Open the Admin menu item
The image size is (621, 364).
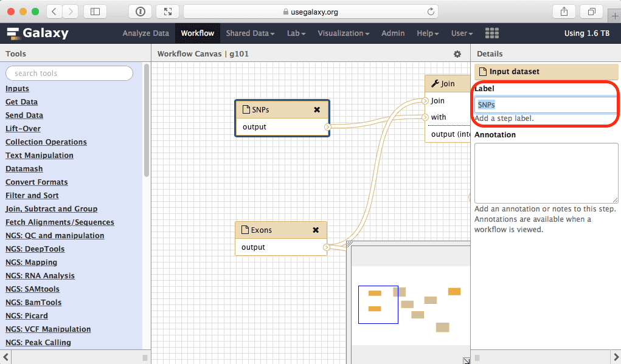coord(393,33)
